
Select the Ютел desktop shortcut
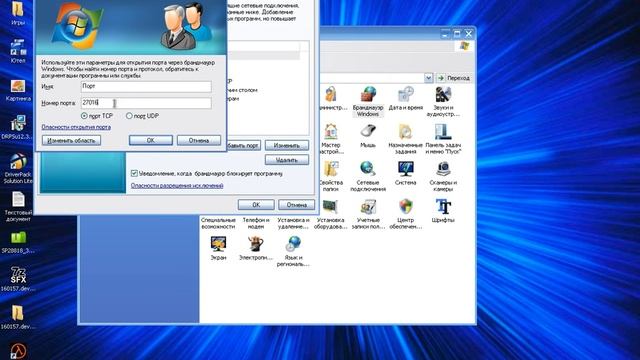[x=18, y=51]
